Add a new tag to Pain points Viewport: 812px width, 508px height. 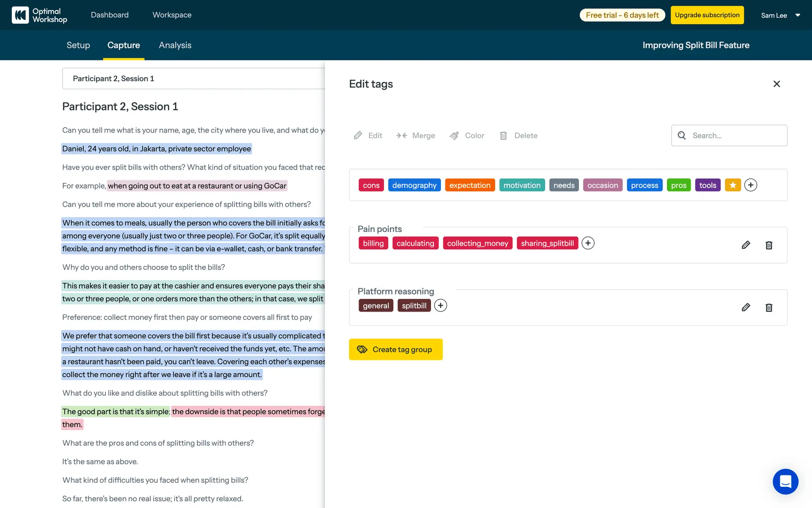(588, 243)
